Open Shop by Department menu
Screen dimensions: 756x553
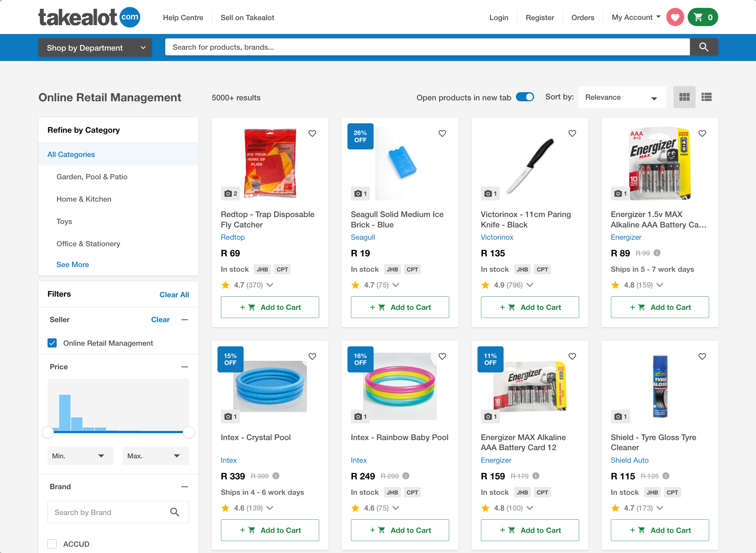pos(95,48)
